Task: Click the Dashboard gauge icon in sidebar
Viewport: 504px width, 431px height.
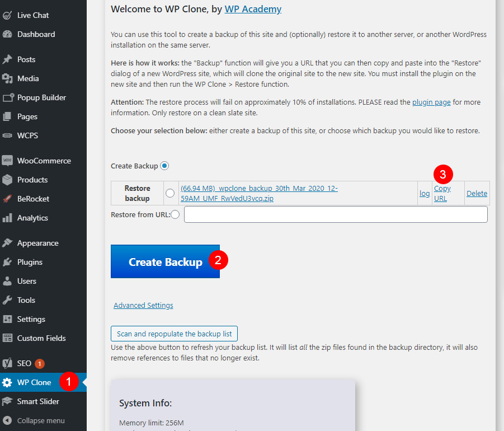Action: point(7,34)
